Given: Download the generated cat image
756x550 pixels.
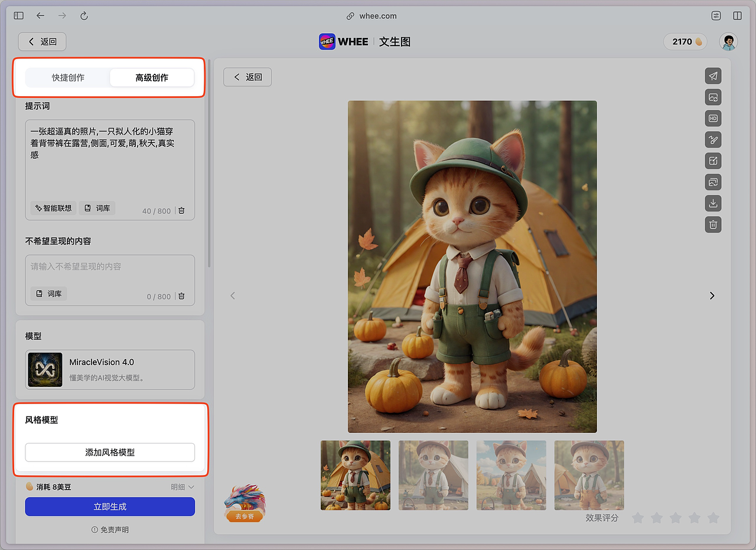Looking at the screenshot, I should point(713,203).
